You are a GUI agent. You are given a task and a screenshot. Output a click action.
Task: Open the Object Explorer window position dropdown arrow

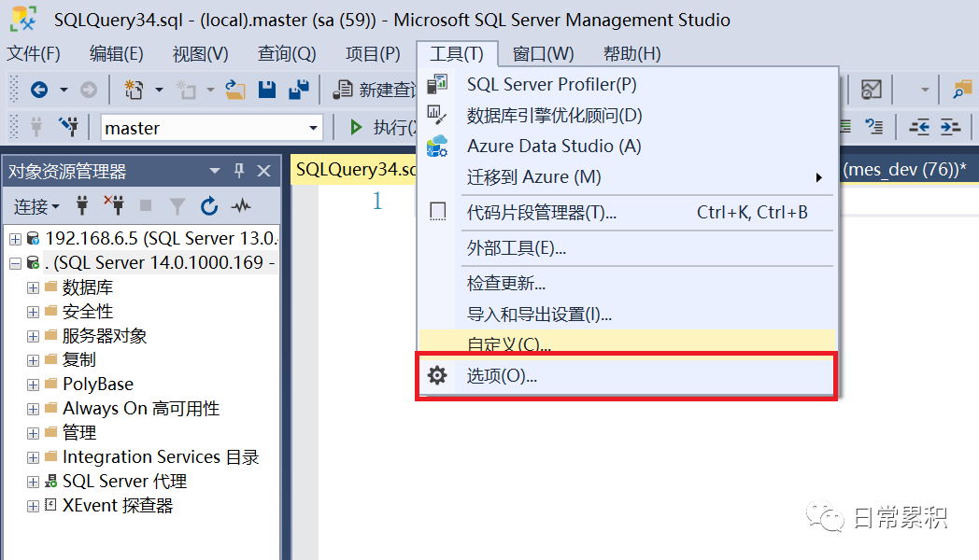(x=215, y=170)
